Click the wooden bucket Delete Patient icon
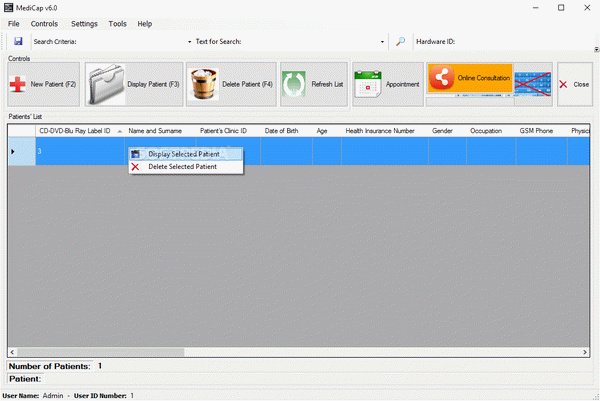The height and width of the screenshot is (401, 600). (x=203, y=84)
